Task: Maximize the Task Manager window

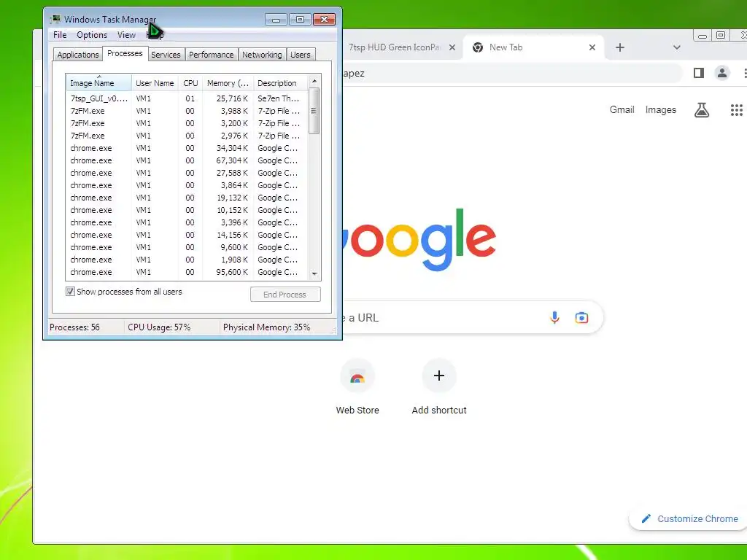Action: point(300,20)
